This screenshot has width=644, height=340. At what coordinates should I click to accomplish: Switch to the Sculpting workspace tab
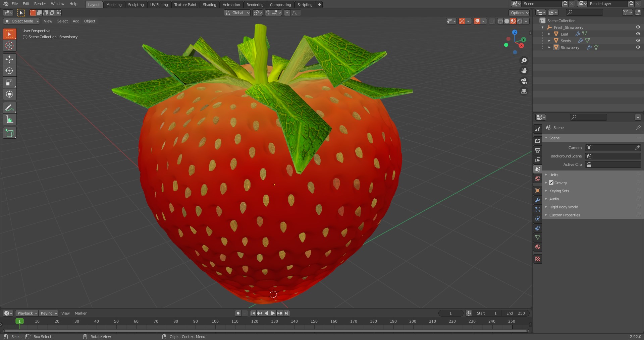click(x=136, y=5)
